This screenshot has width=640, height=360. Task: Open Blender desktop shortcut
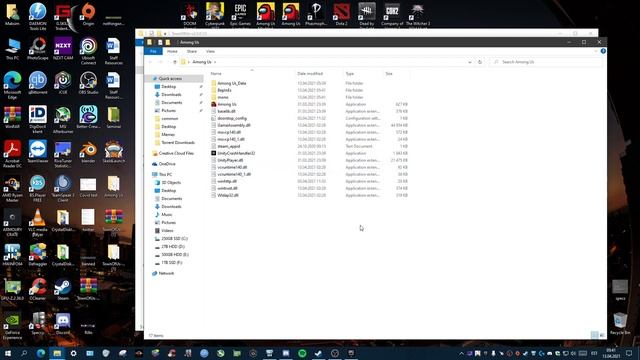pos(88,152)
